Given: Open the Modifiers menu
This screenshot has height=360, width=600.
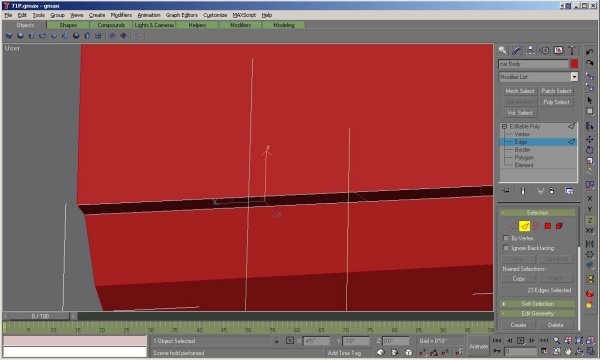Looking at the screenshot, I should click(x=121, y=15).
